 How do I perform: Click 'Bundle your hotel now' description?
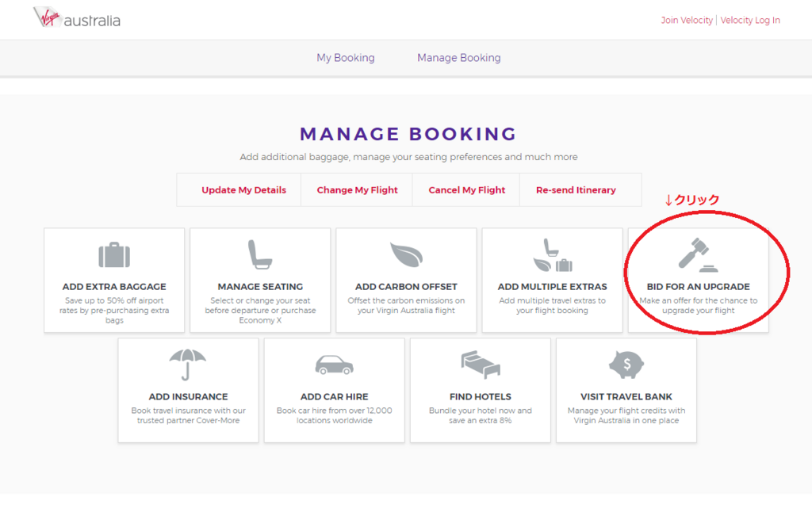(480, 415)
